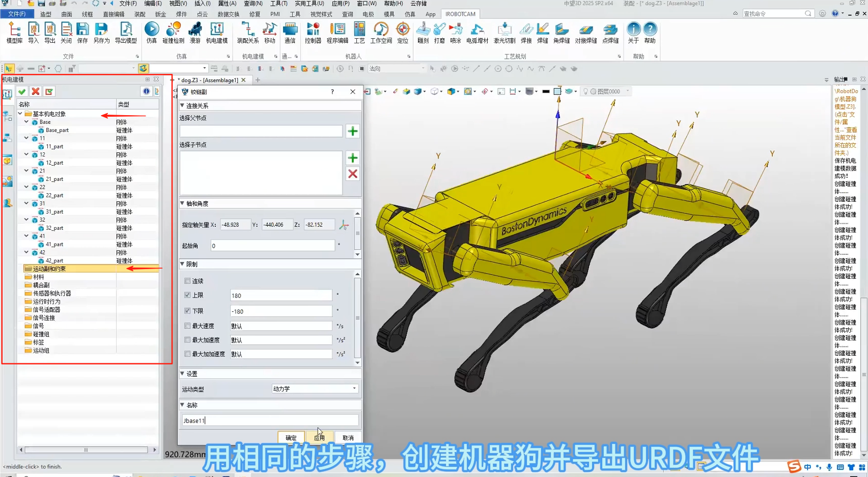Click the green checkmark in 机电建模 panel
Viewport: 868px width, 477px height.
click(22, 92)
